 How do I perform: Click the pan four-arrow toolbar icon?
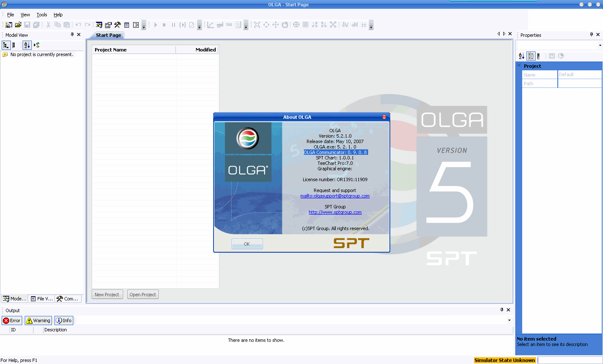[276, 25]
